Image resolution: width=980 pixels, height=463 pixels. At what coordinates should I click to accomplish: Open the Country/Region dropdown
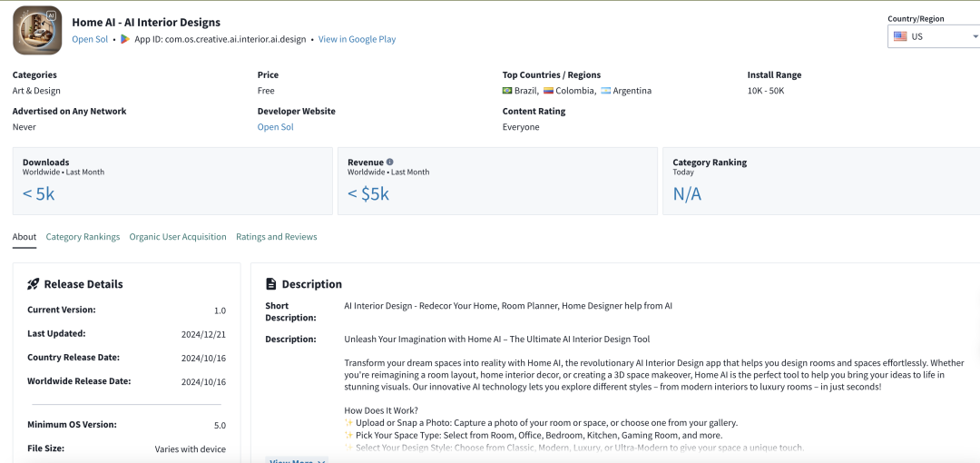pyautogui.click(x=934, y=36)
